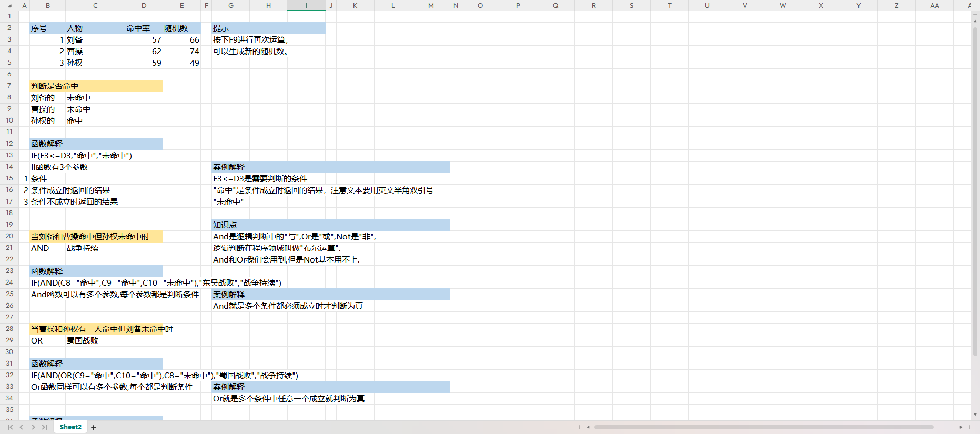Screen dimensions: 980x434
Task: Jump to the last sheet tab arrow
Action: click(45, 427)
